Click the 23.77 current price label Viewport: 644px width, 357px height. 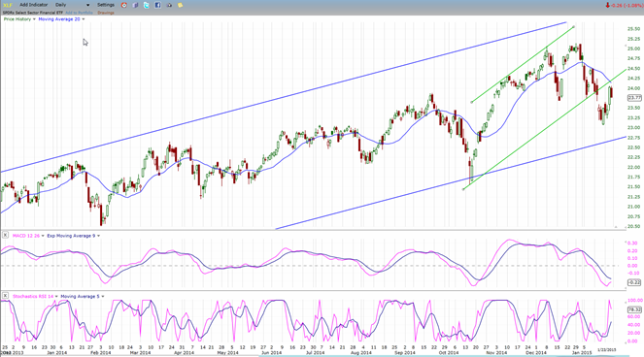coord(634,98)
